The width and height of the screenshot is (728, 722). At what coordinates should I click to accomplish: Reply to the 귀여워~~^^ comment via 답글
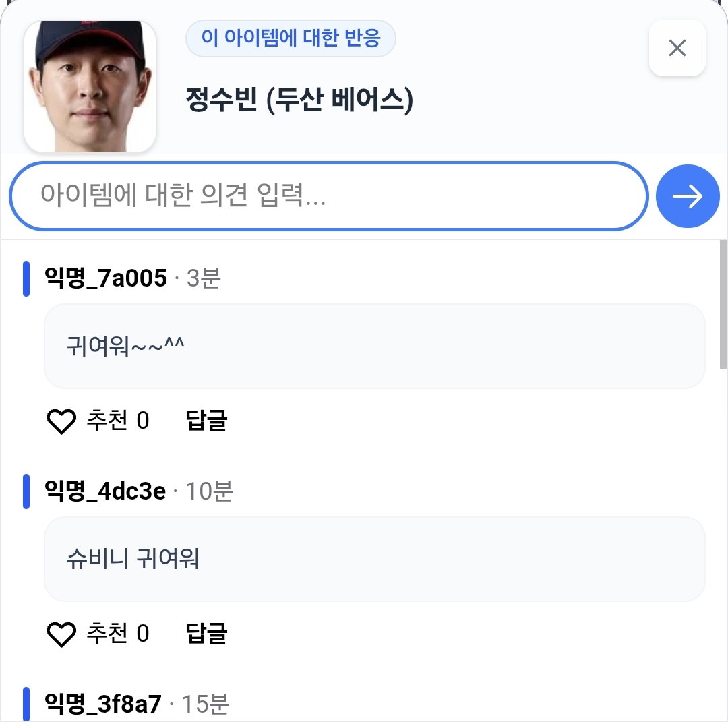pos(206,420)
